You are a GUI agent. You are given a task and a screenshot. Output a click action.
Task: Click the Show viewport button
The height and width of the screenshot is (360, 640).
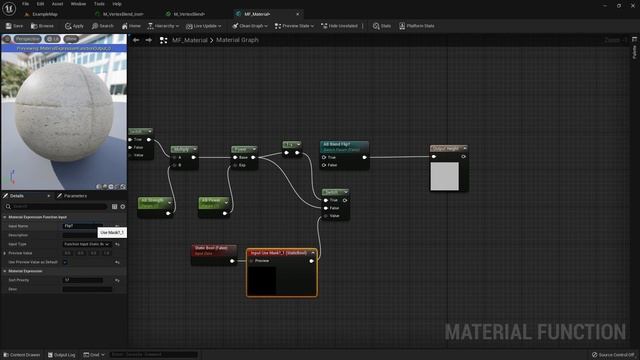[71, 39]
